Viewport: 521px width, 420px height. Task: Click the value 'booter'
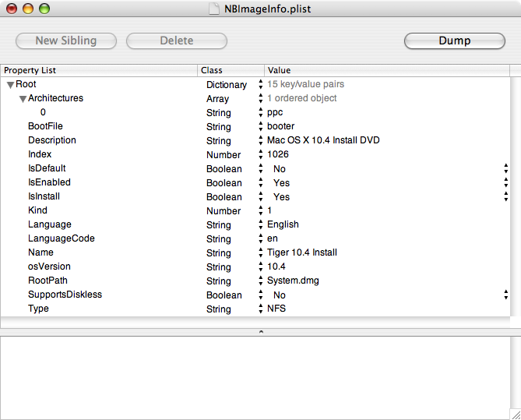click(x=281, y=126)
